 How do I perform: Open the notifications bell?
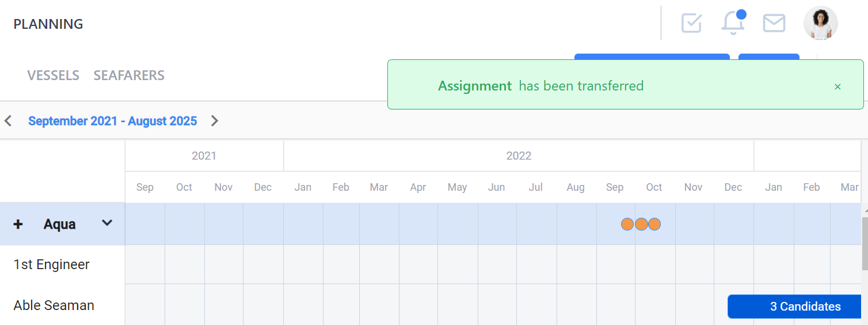[733, 22]
